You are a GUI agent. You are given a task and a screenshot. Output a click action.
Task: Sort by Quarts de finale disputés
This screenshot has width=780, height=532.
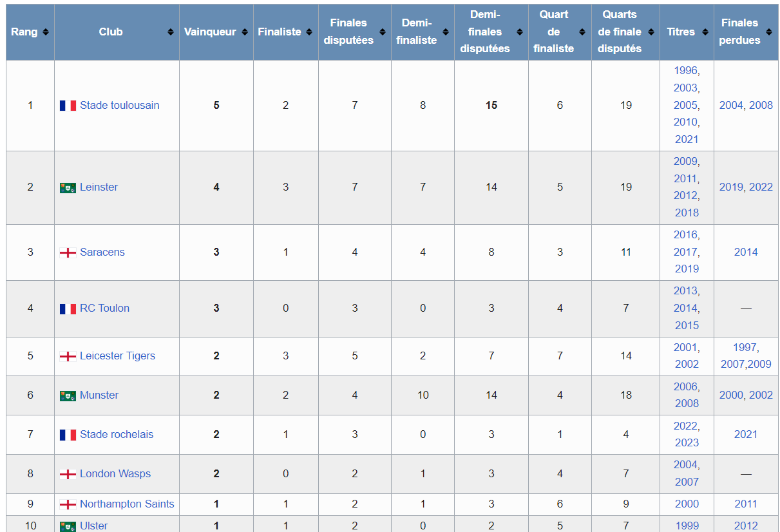point(651,32)
